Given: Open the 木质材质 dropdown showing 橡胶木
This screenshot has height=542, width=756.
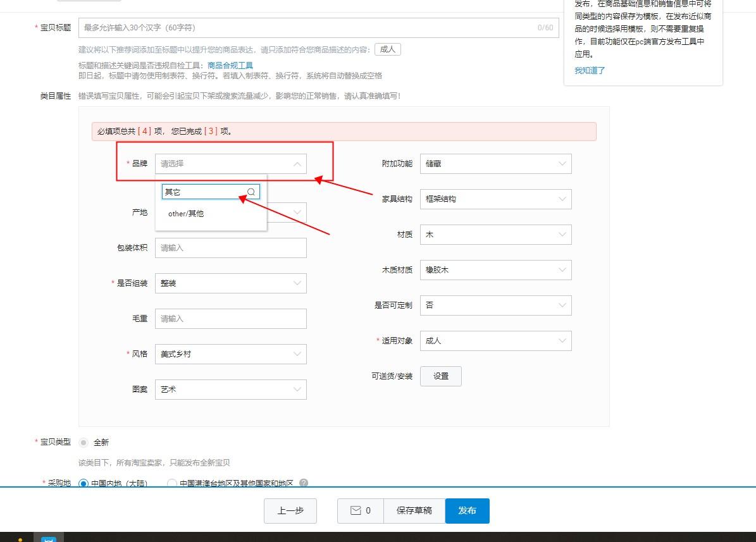Looking at the screenshot, I should pos(495,270).
